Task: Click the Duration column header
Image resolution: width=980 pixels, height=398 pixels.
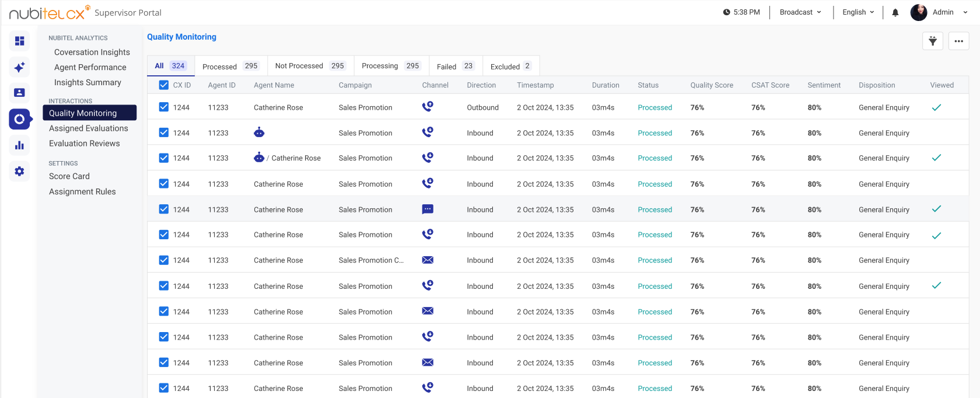Action: point(605,85)
